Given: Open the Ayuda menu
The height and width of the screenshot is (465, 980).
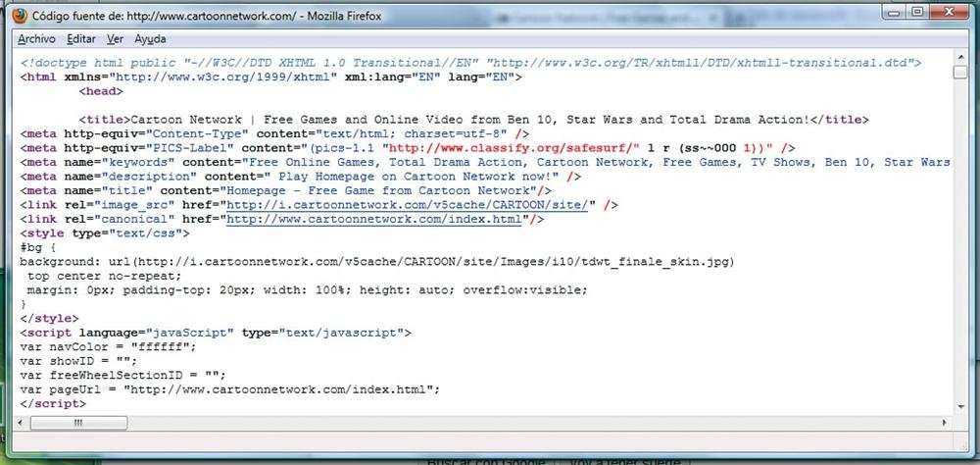Looking at the screenshot, I should (150, 39).
